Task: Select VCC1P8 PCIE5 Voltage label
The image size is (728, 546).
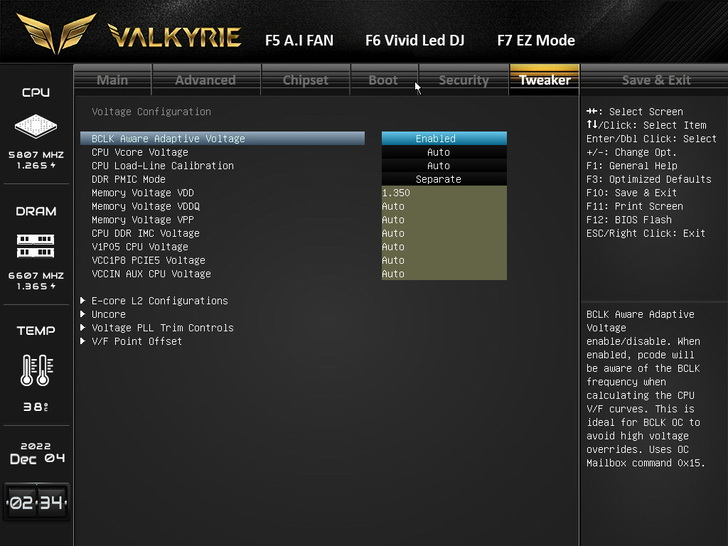Action: tap(148, 260)
